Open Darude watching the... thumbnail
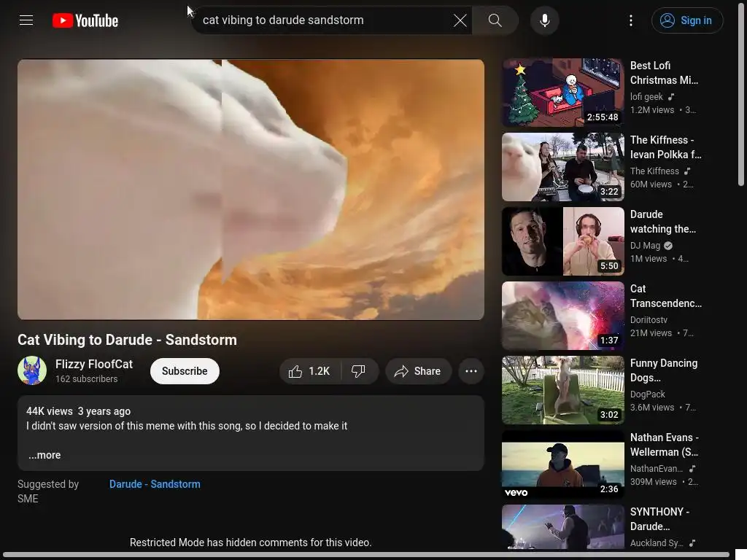The width and height of the screenshot is (747, 560). click(563, 241)
